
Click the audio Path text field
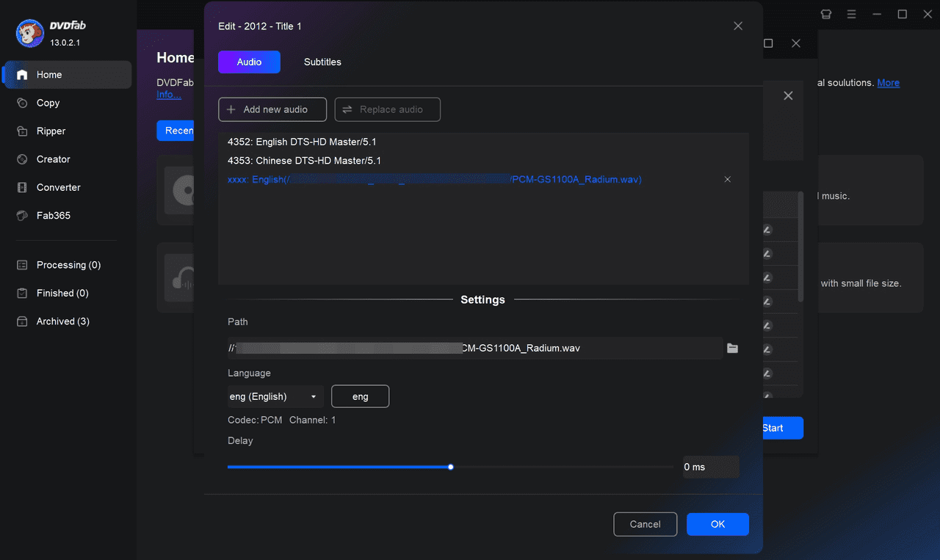click(474, 348)
